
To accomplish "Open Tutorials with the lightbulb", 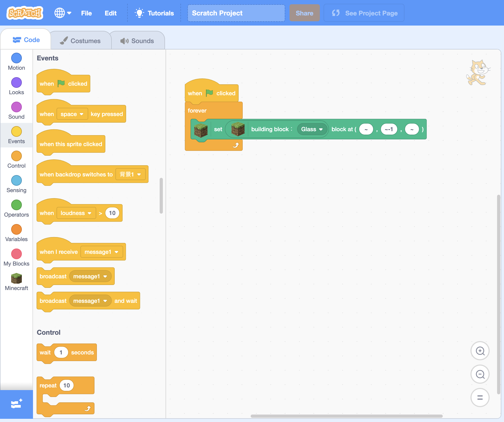I will click(154, 13).
